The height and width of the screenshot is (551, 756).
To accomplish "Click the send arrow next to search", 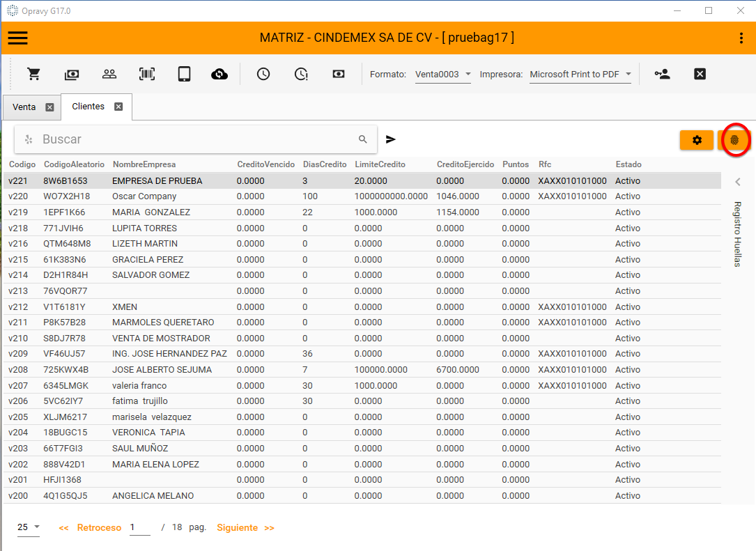I will click(x=390, y=139).
